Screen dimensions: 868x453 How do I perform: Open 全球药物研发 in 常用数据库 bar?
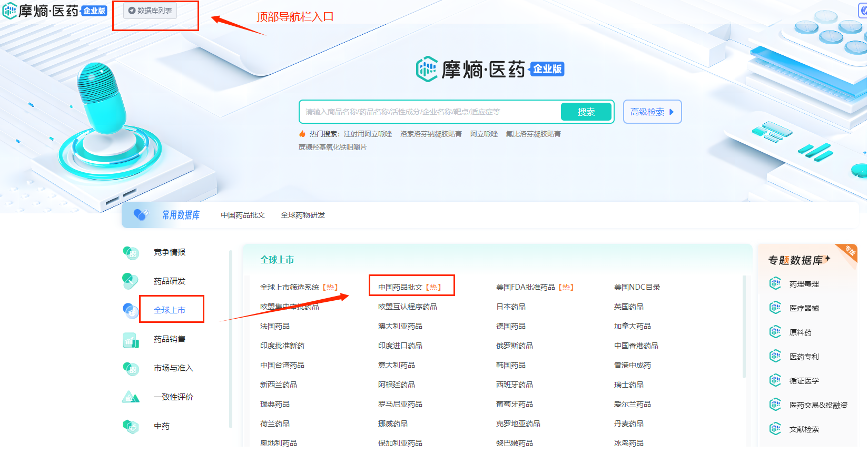(x=303, y=215)
